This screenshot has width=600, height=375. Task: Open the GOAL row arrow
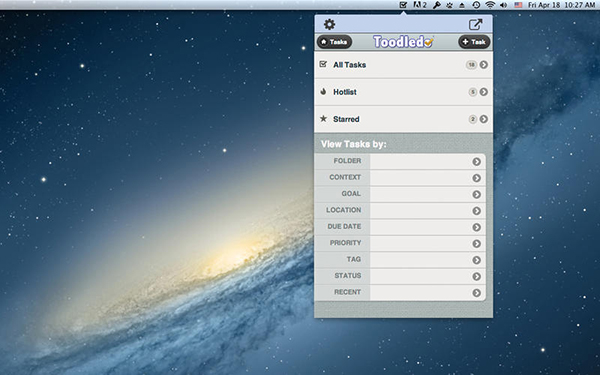pos(476,194)
